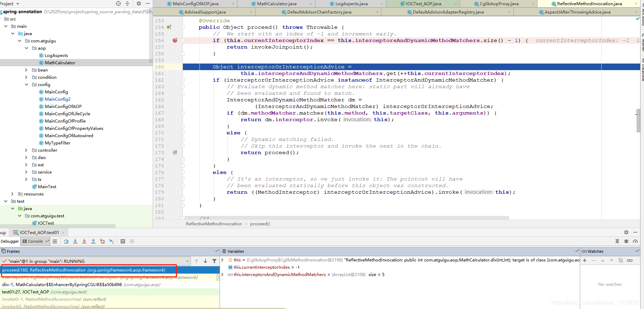Click the proceed() breadcrumb

click(x=260, y=224)
